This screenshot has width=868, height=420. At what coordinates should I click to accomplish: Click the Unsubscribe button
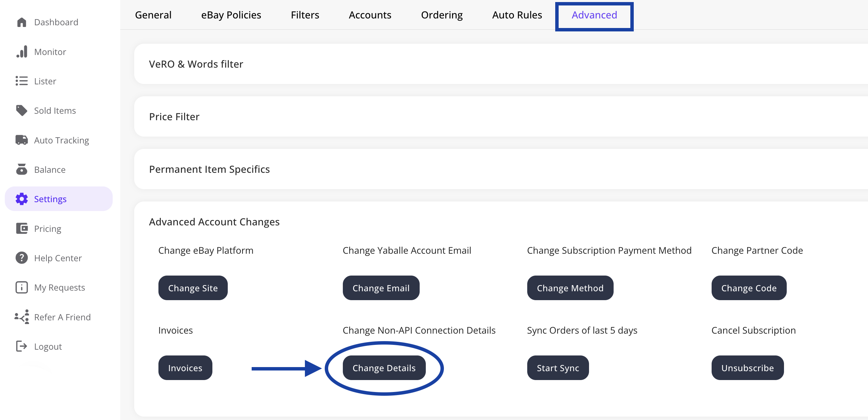[747, 368]
